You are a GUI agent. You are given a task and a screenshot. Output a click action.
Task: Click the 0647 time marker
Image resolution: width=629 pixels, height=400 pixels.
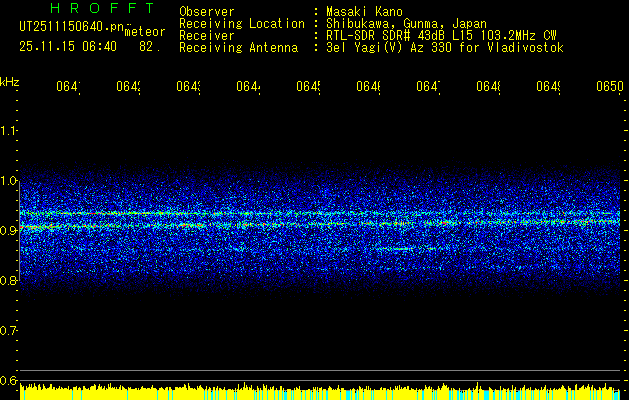(x=428, y=87)
